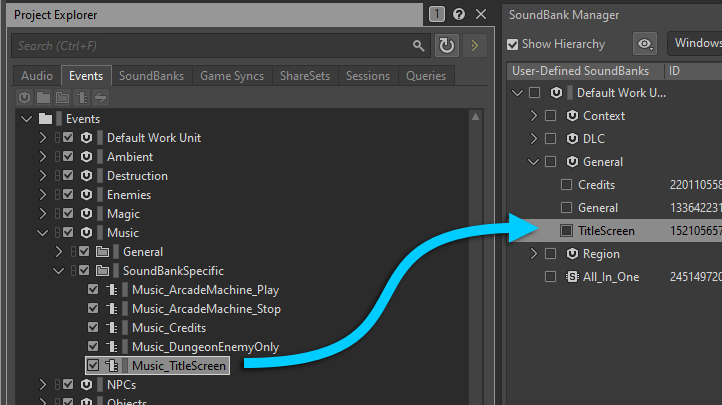
Task: Click the User-Defined SoundBanks column header
Action: 580,71
